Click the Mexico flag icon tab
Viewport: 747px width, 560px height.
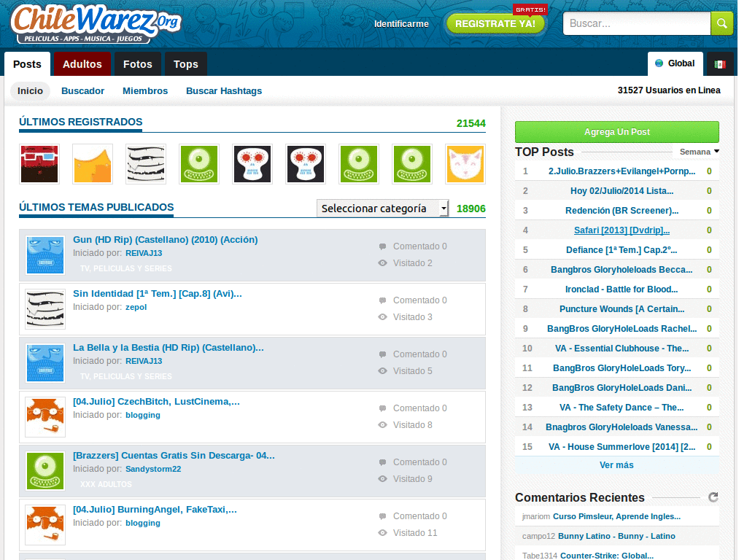click(x=720, y=64)
